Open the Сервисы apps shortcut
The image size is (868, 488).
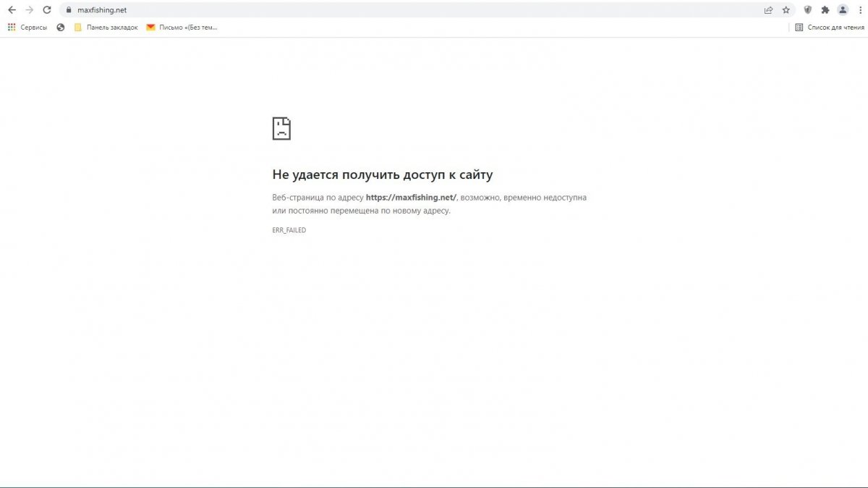[27, 28]
